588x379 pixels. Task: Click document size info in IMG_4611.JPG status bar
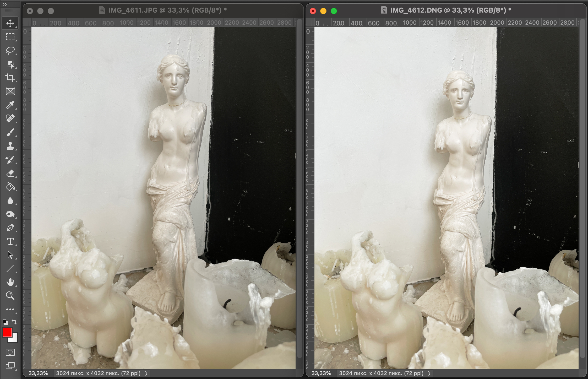pyautogui.click(x=98, y=373)
